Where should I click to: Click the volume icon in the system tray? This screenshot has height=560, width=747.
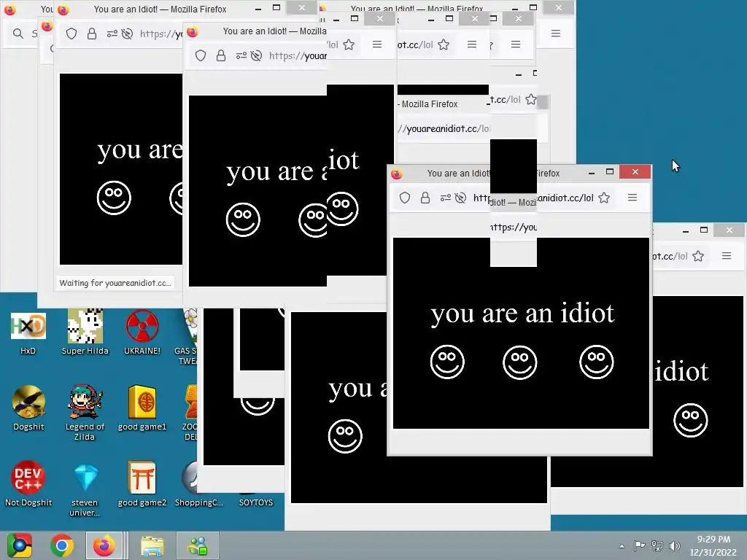(675, 545)
